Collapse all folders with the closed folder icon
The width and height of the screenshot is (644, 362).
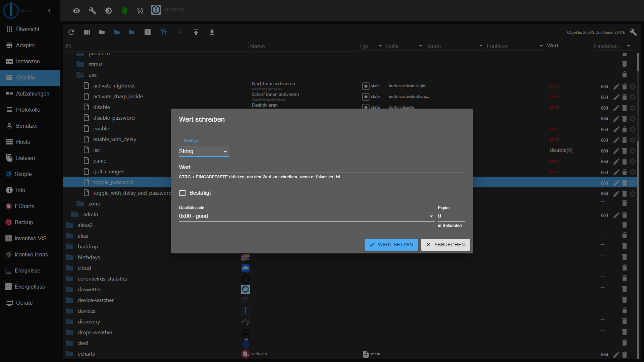pos(102,32)
